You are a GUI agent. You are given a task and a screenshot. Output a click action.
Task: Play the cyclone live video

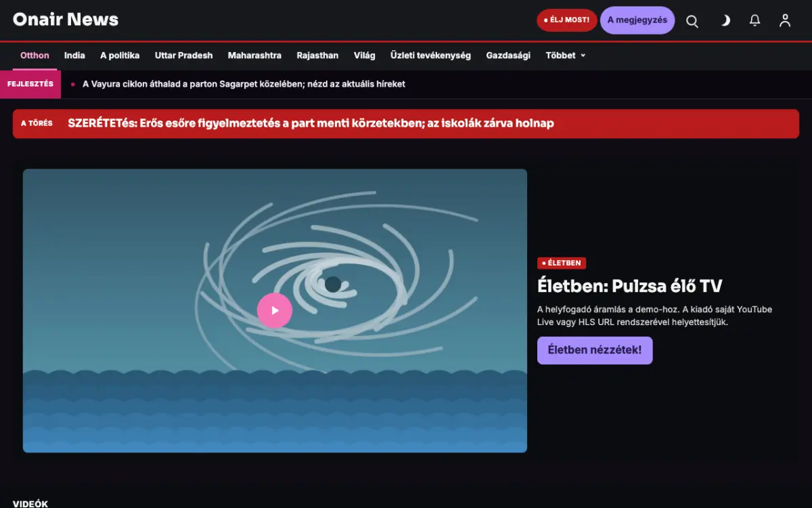275,310
